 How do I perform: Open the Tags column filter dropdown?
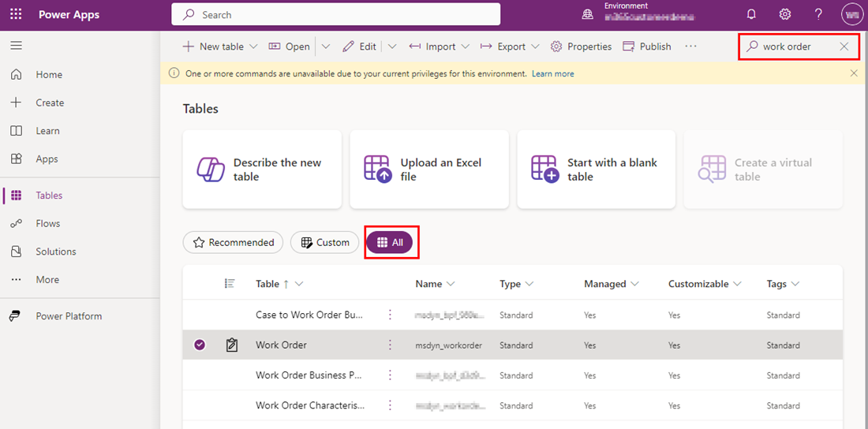[795, 284]
